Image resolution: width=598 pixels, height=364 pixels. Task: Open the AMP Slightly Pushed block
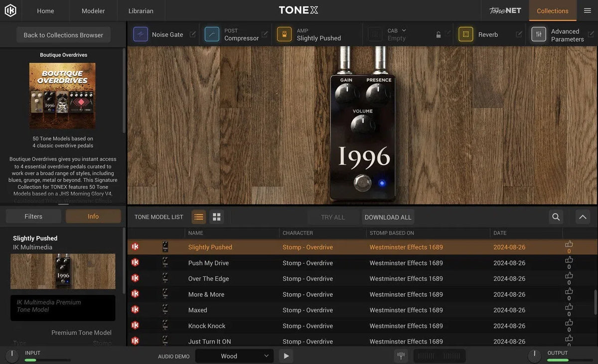point(284,34)
